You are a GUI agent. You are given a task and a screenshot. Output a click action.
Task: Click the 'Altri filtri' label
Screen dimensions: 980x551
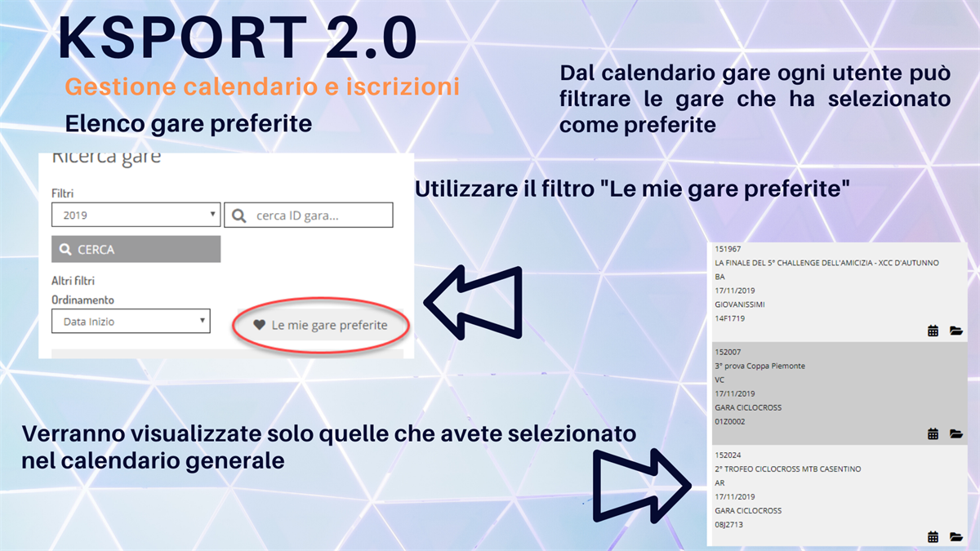(x=73, y=281)
